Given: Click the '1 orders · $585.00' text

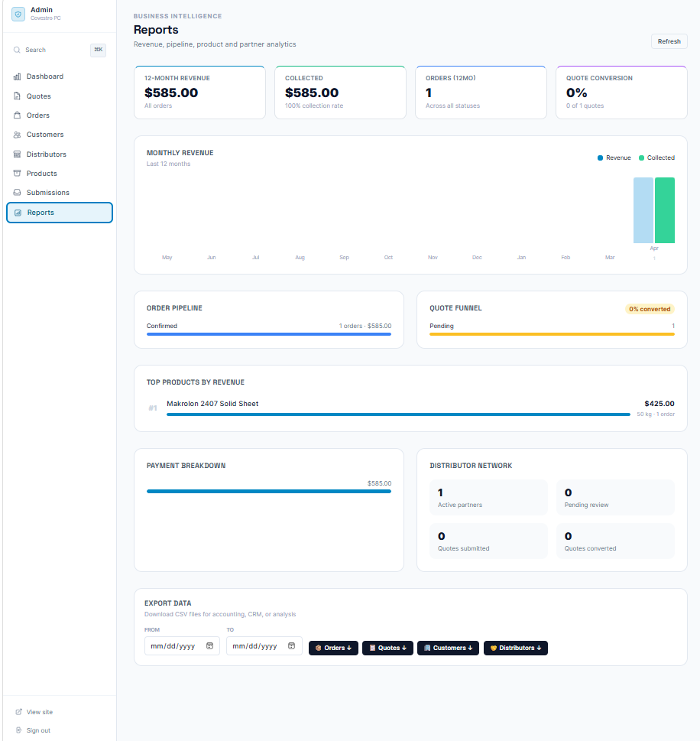Looking at the screenshot, I should pos(365,326).
